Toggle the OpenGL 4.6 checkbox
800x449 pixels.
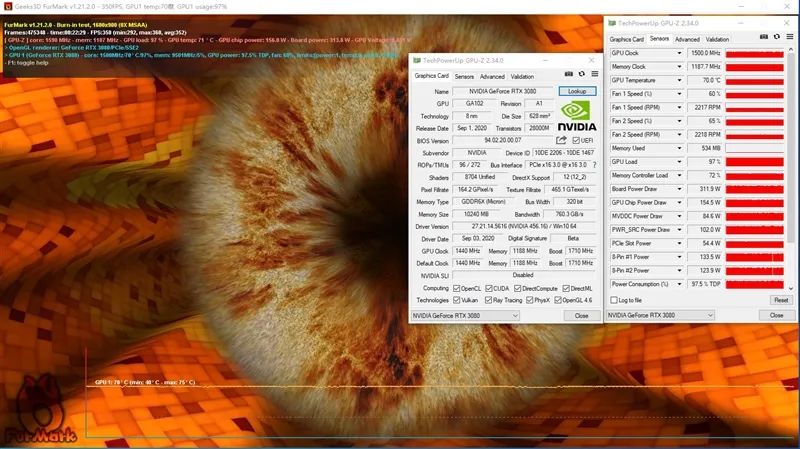coord(558,300)
